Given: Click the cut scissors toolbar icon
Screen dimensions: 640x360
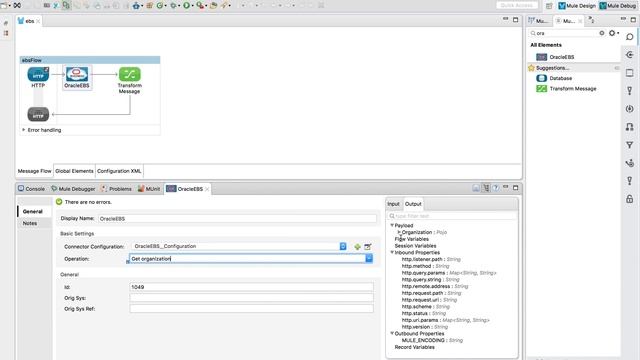Looking at the screenshot, I should (56, 5).
